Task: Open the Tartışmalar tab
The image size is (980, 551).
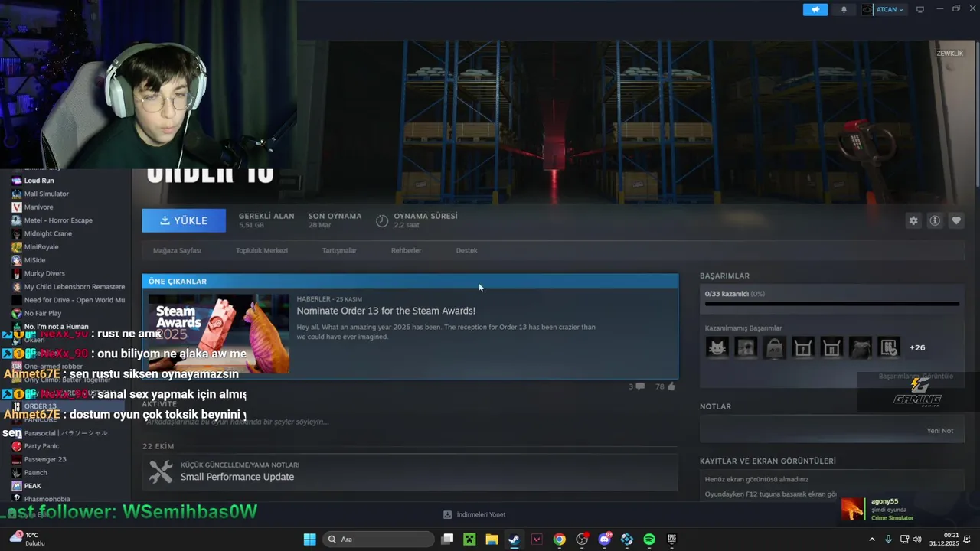Action: (x=339, y=250)
